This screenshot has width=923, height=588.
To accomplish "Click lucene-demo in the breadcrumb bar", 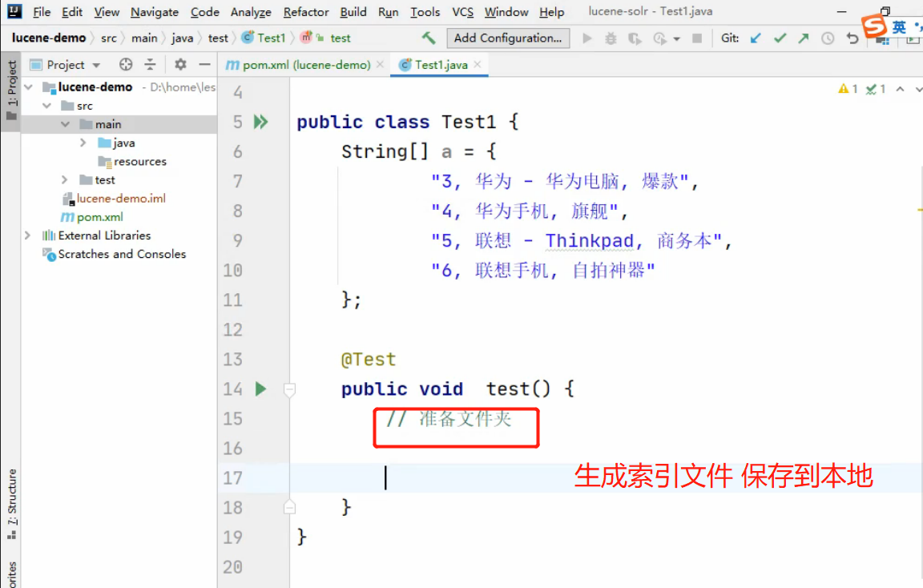I will (49, 38).
